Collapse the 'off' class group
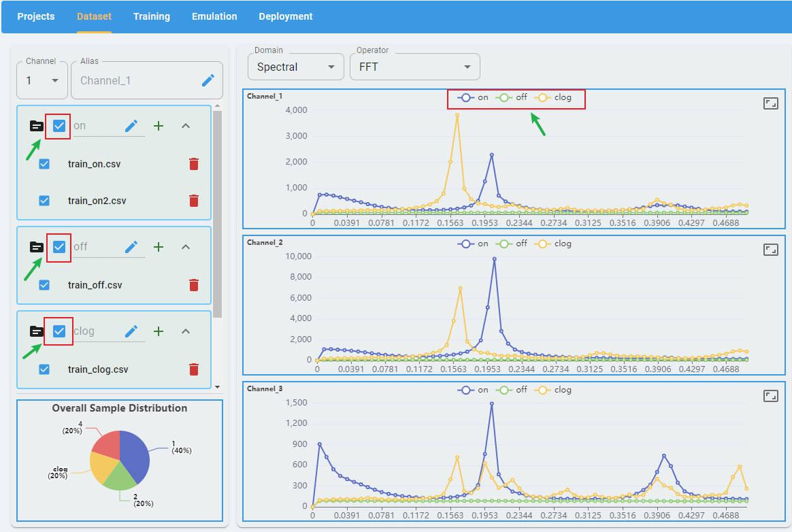Image resolution: width=792 pixels, height=532 pixels. pos(186,247)
